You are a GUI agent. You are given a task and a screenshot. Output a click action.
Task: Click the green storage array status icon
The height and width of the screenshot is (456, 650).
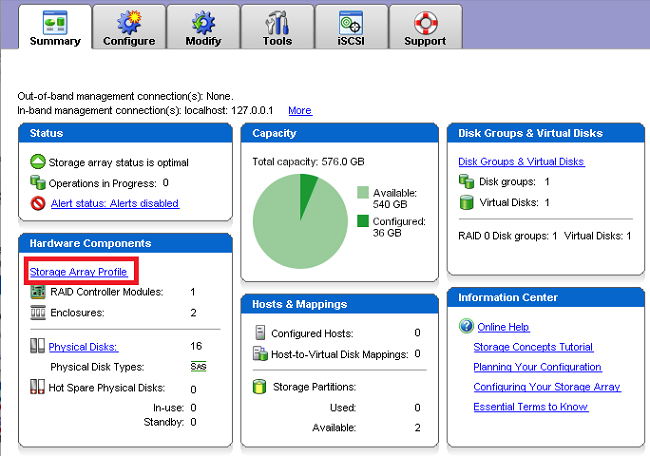37,162
